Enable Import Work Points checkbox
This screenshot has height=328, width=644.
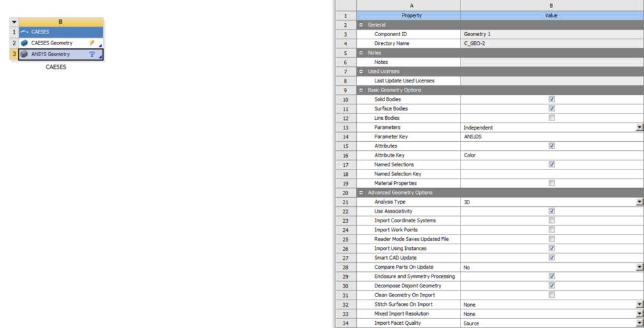tap(552, 229)
